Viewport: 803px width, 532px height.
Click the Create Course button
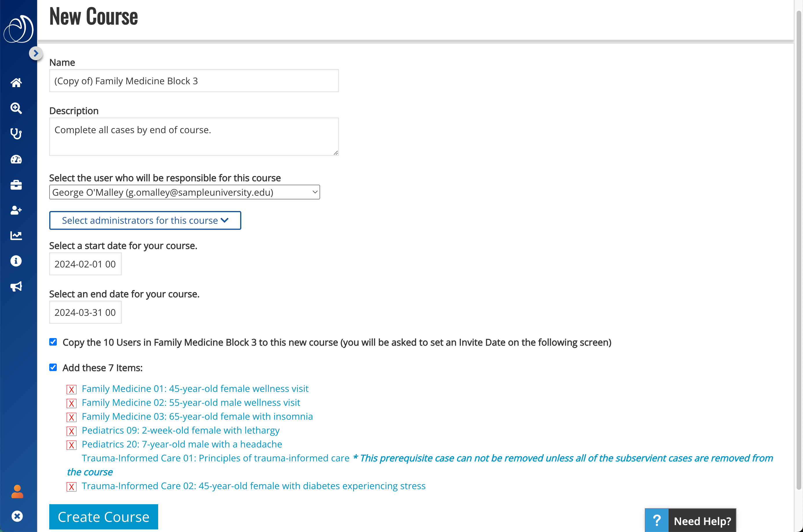pyautogui.click(x=103, y=517)
